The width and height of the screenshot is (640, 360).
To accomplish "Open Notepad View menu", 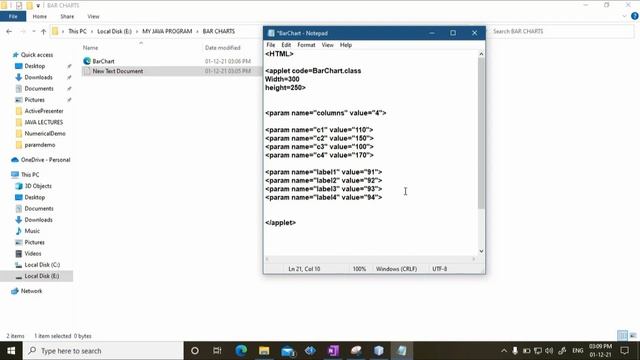I will coord(327,45).
